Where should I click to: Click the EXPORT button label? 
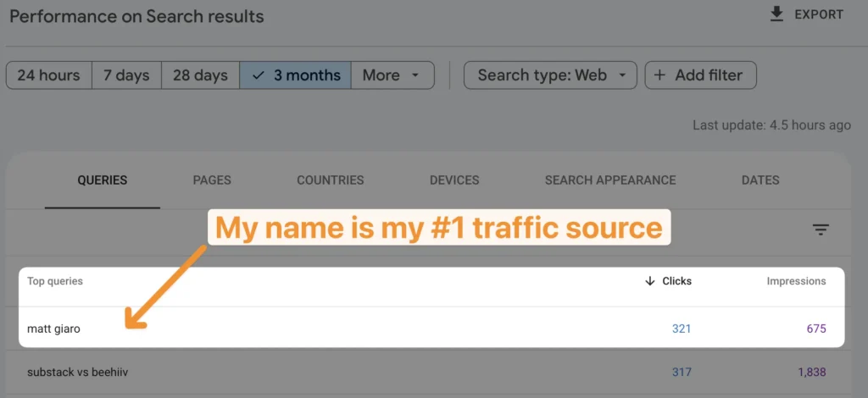coord(820,15)
